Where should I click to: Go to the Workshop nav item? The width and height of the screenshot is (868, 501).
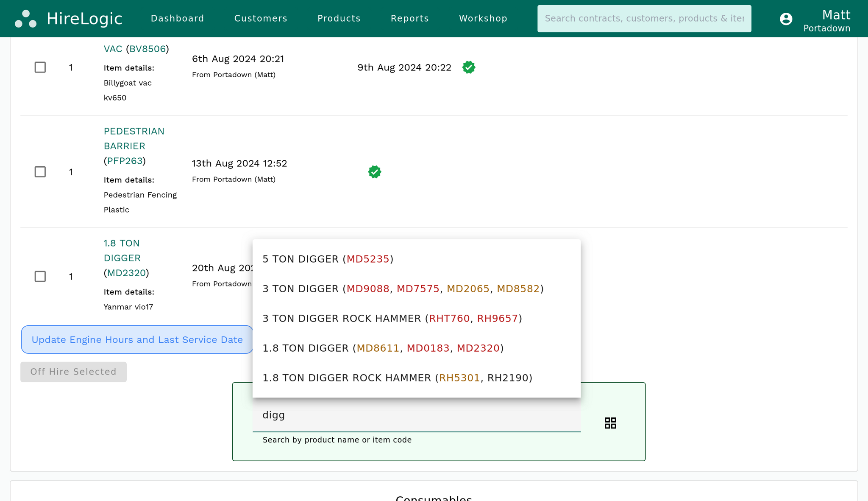coord(483,19)
